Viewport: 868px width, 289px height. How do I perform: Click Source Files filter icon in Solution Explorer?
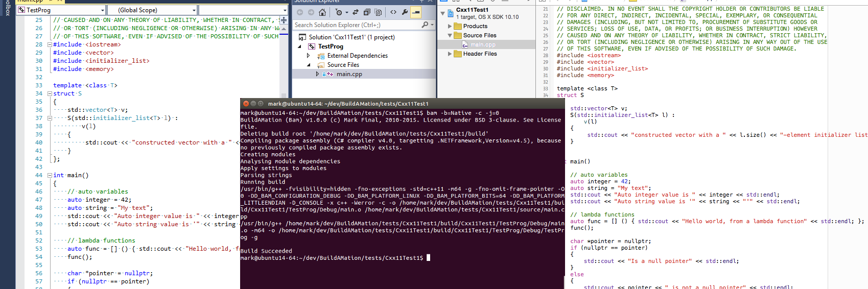tap(321, 65)
